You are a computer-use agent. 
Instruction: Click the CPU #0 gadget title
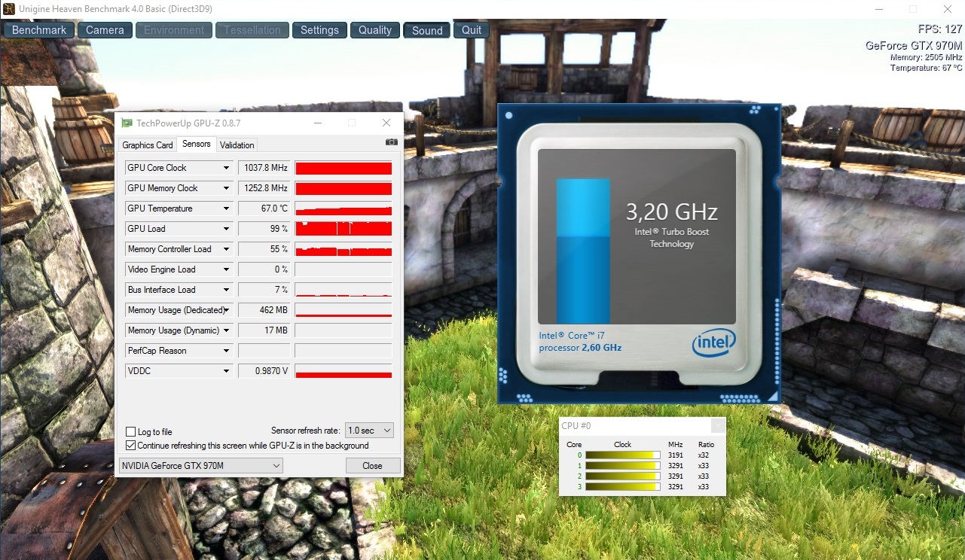point(576,426)
